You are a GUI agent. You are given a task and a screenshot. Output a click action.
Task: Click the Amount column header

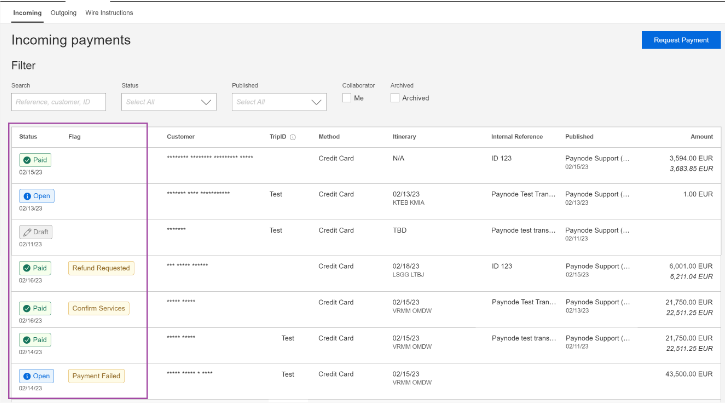pyautogui.click(x=702, y=137)
